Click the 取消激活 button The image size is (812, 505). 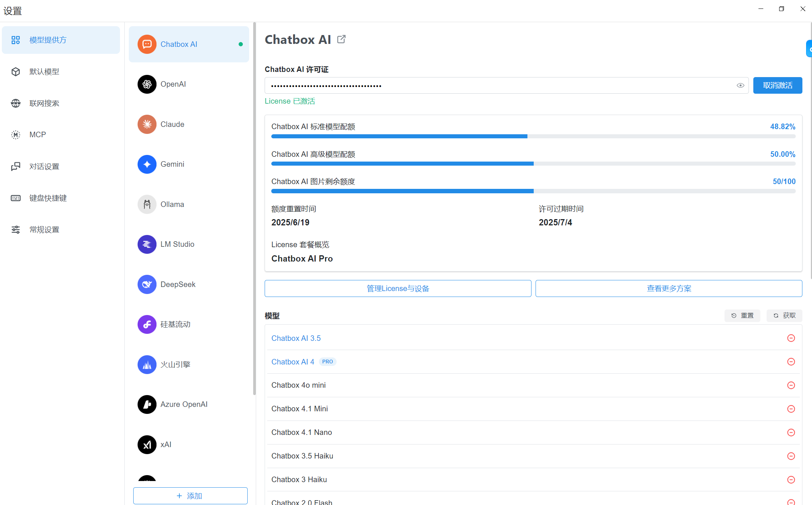point(777,86)
